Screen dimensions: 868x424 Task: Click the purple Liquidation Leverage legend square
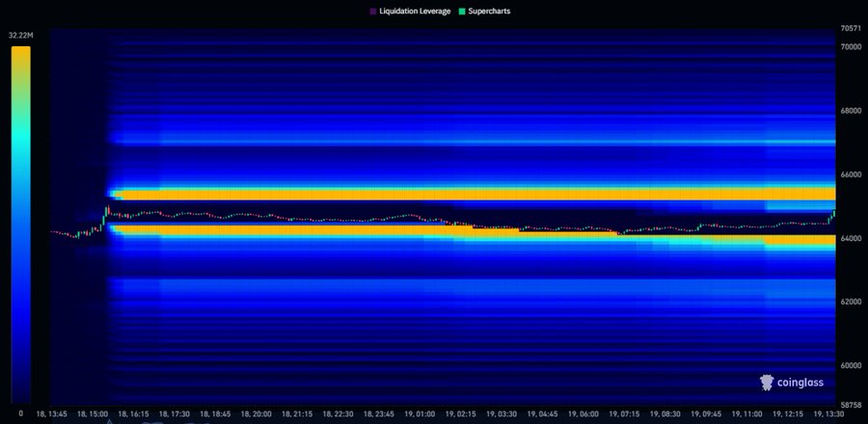pyautogui.click(x=373, y=11)
